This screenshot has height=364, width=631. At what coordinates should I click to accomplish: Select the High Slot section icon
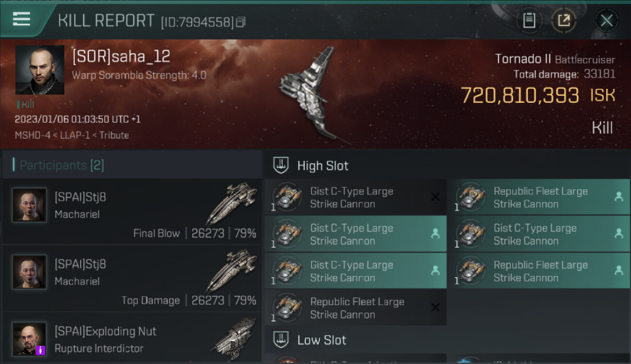(281, 165)
